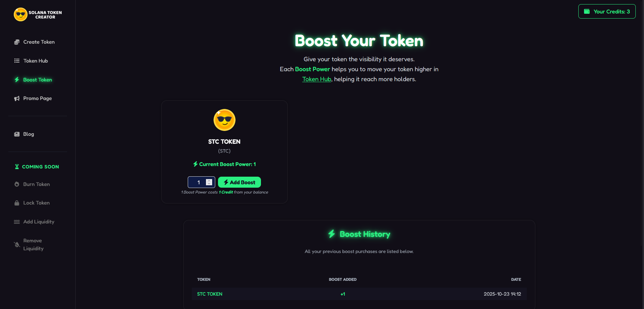Viewport: 644px width, 309px height.
Task: Click the boost quantity number field
Action: coord(201,182)
